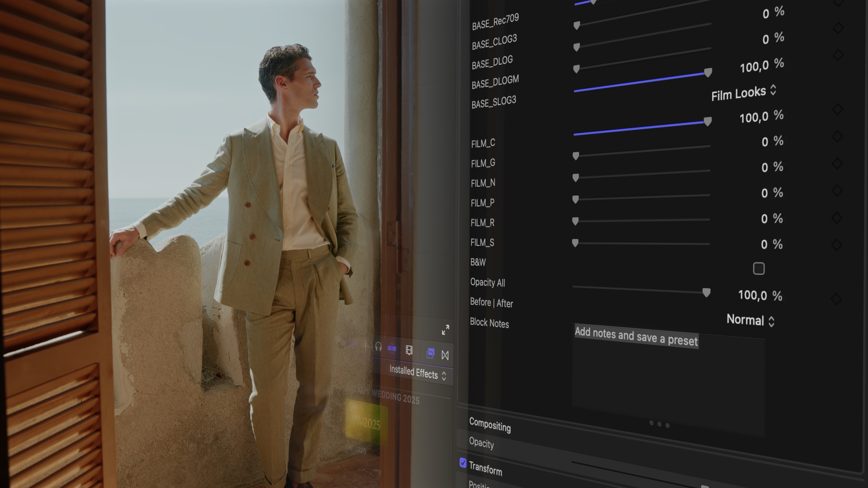The width and height of the screenshot is (868, 488).
Task: Open the Film Looks dropdown
Action: coord(744,94)
